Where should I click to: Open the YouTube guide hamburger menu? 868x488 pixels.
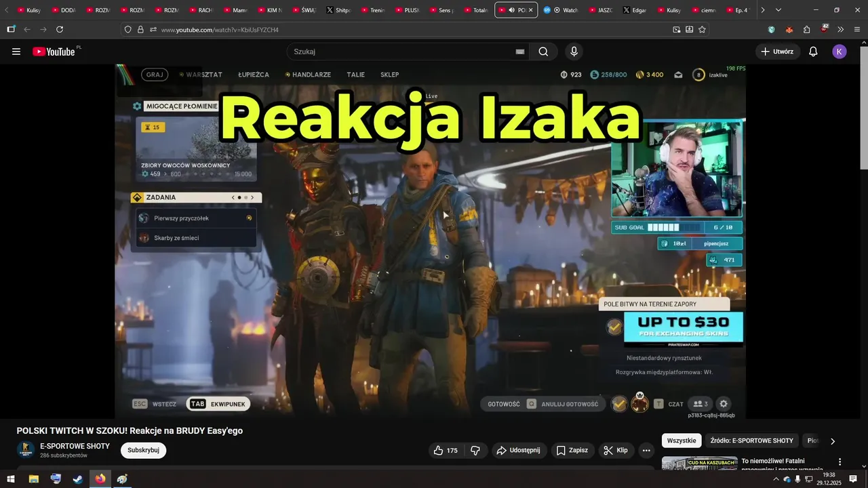click(16, 52)
